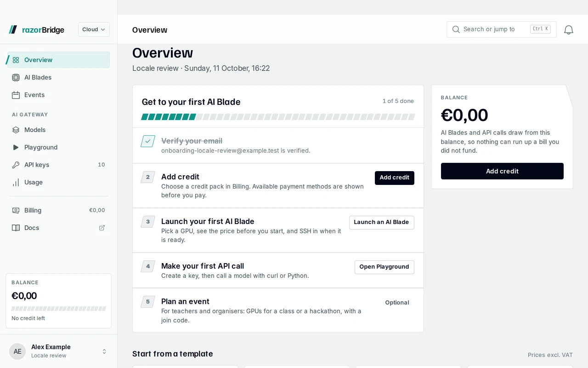This screenshot has height=368, width=588.
Task: Click the onboarding progress bar
Action: click(278, 117)
